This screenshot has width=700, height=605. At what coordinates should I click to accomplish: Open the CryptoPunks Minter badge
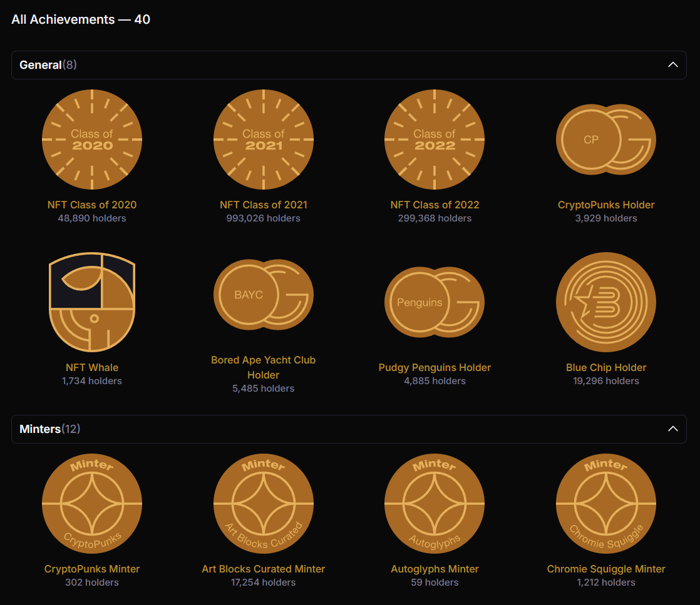(x=91, y=503)
